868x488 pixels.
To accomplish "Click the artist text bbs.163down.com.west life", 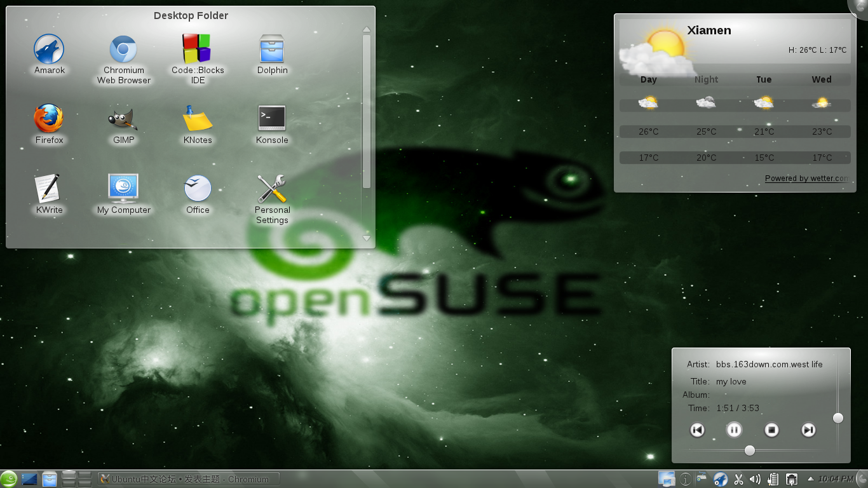I will pyautogui.click(x=769, y=365).
